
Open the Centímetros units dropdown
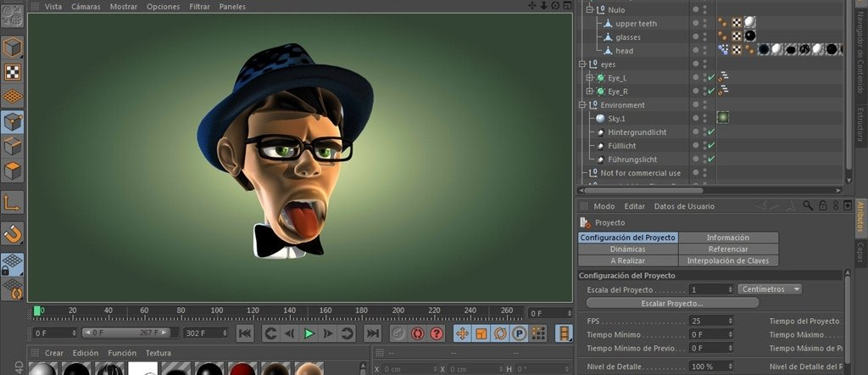pos(770,289)
